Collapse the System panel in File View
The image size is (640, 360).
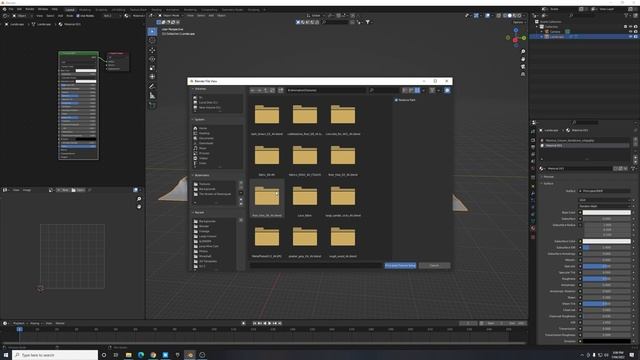(193, 120)
